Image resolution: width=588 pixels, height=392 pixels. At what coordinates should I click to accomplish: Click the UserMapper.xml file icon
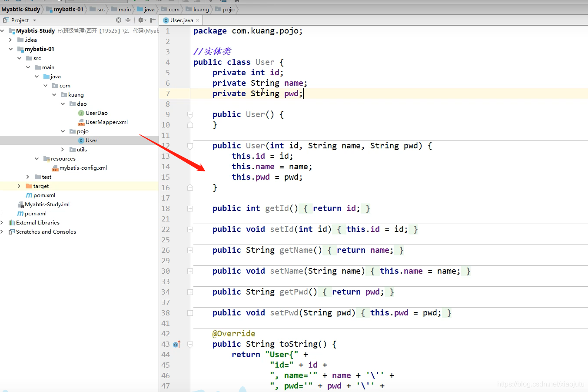tap(81, 122)
